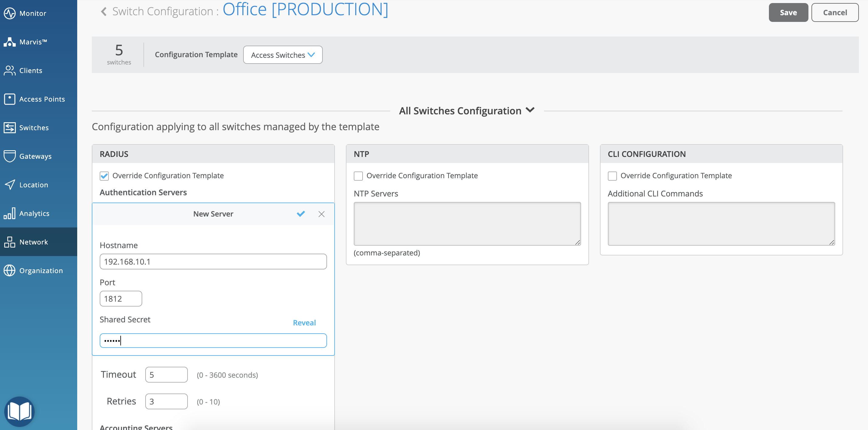Go back using the arrow beside Switch Configuration
Image resolution: width=868 pixels, height=430 pixels.
click(x=104, y=12)
